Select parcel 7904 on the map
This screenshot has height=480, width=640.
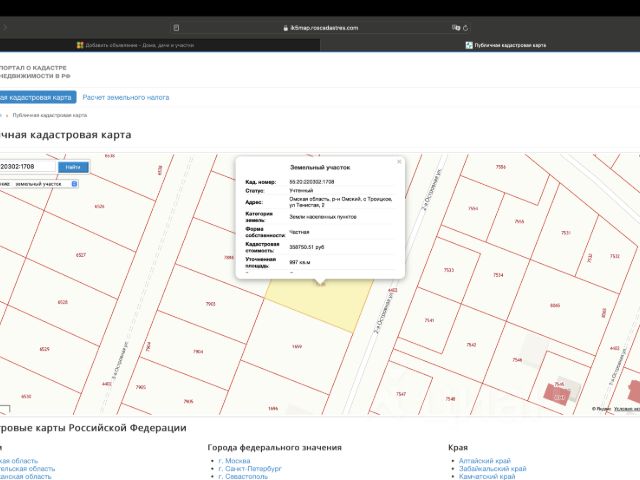click(x=198, y=351)
